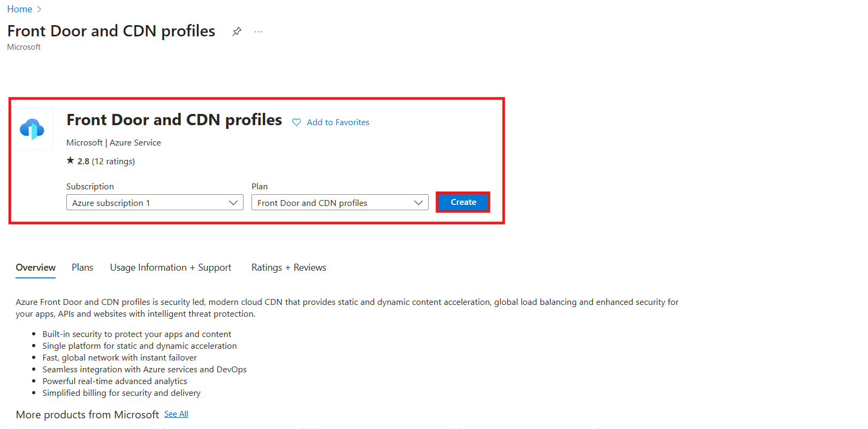Open the Ratings + Reviews tab
Viewport: 868px width, 429px height.
pos(288,267)
